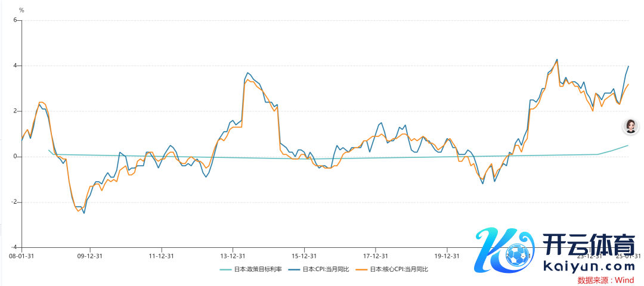Screen dimensions: 644x286
Task: Click the avatar icon at the chart's right edge
Action: pyautogui.click(x=631, y=126)
